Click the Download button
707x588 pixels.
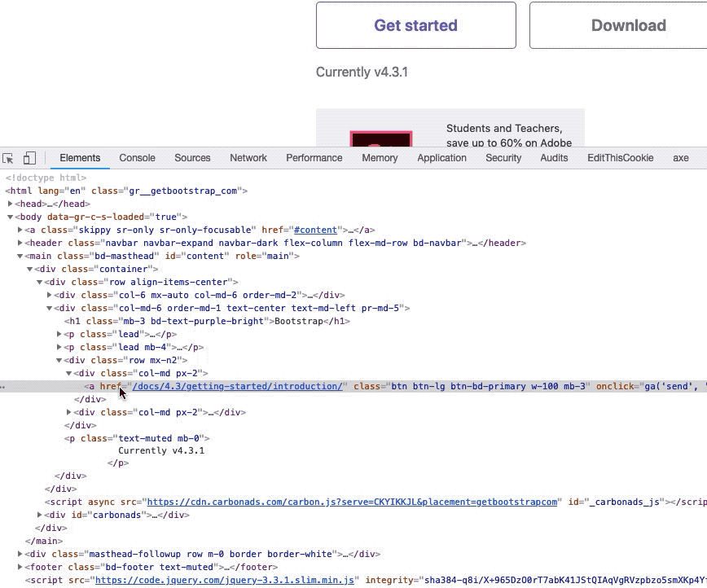pyautogui.click(x=628, y=25)
